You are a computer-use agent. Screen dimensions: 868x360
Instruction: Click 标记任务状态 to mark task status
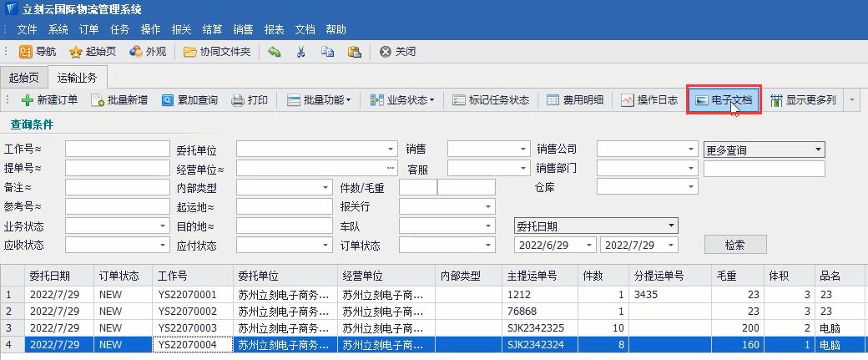(x=491, y=100)
